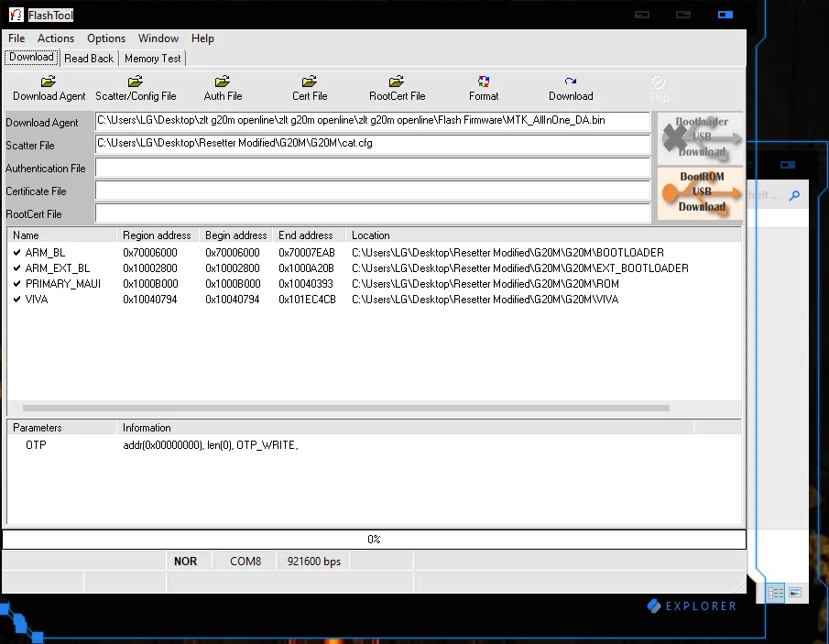Select the BootROM USB Download mode button
Screen dimensions: 829x644
point(701,192)
